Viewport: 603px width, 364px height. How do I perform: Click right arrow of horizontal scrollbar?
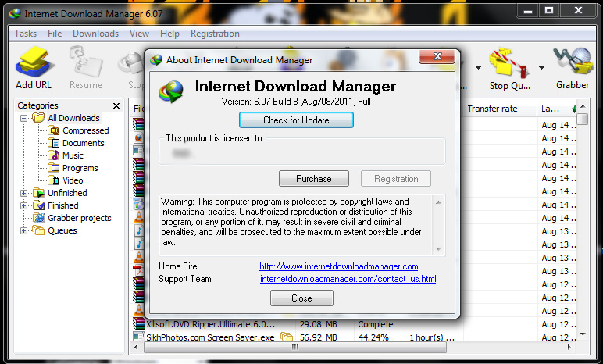569,347
